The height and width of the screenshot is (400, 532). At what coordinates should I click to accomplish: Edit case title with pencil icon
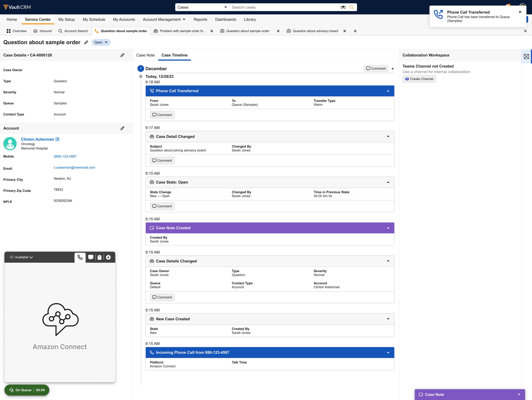86,42
